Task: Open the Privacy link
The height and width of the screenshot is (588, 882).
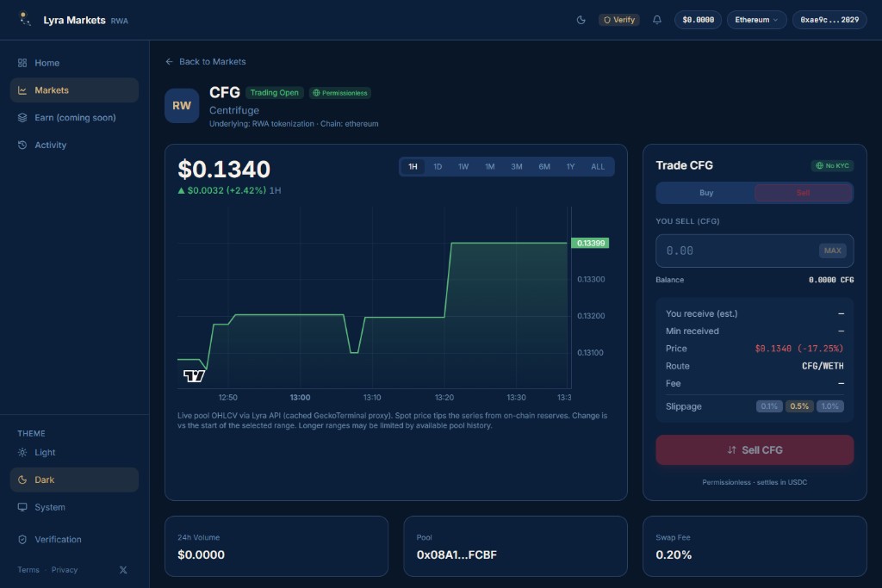Action: [64, 569]
